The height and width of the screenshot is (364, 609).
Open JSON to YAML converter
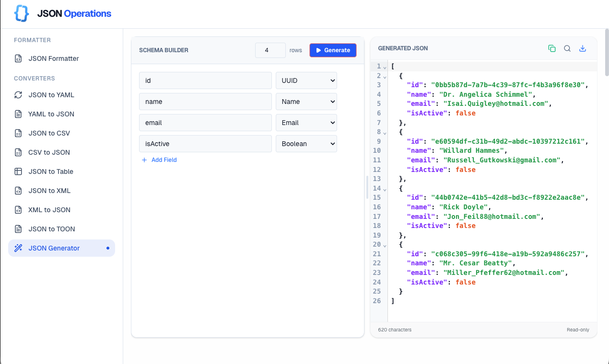click(x=51, y=95)
